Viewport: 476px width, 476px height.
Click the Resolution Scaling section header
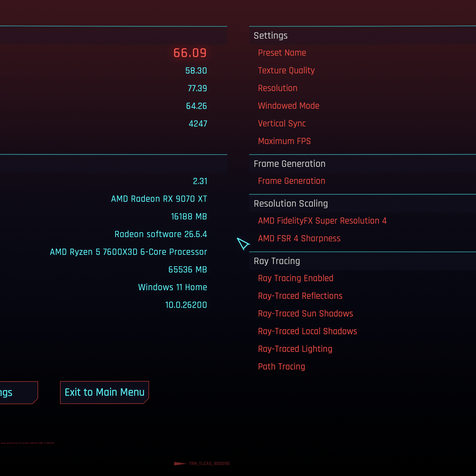coord(362,204)
